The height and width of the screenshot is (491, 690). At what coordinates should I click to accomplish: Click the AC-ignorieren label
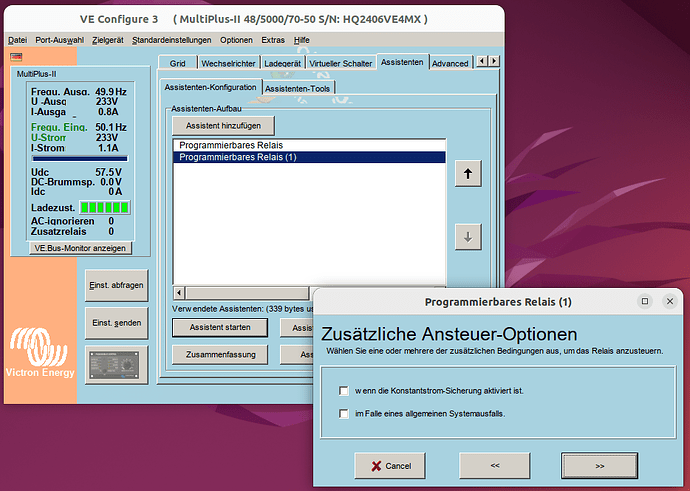(62, 221)
